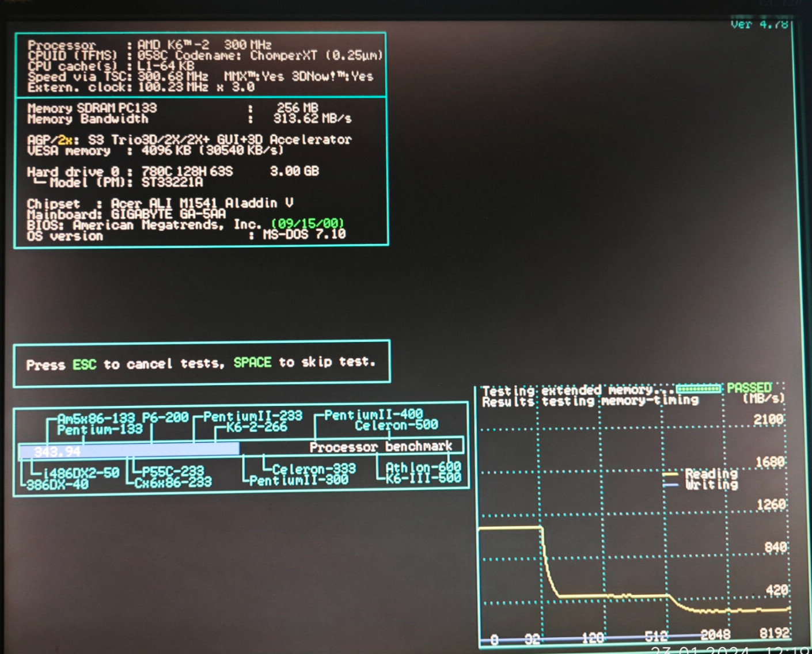This screenshot has width=812, height=654.
Task: Click the green "ESC" key hint
Action: click(84, 365)
